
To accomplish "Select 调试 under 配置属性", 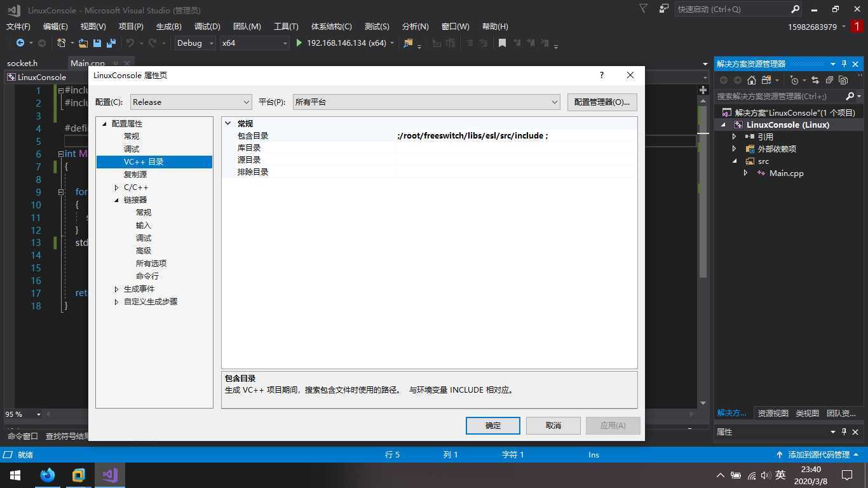I will (x=132, y=149).
